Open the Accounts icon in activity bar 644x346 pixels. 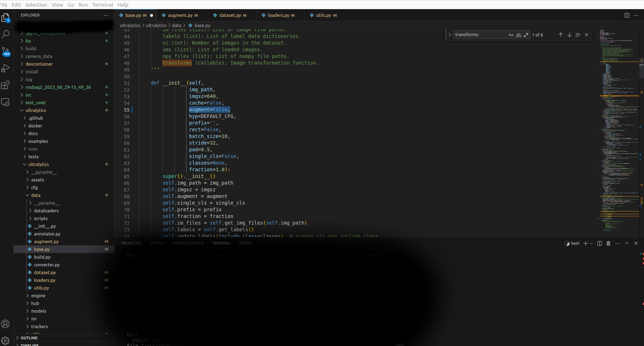[6, 324]
